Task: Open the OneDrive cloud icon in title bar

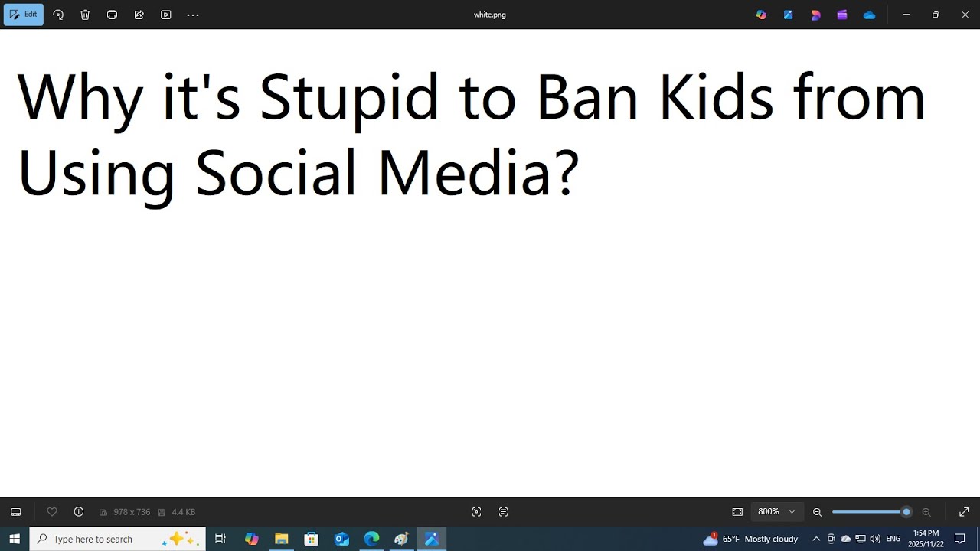Action: pos(869,15)
